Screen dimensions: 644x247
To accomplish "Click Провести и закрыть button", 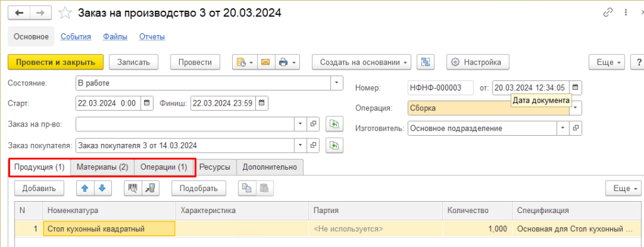I will (x=56, y=62).
